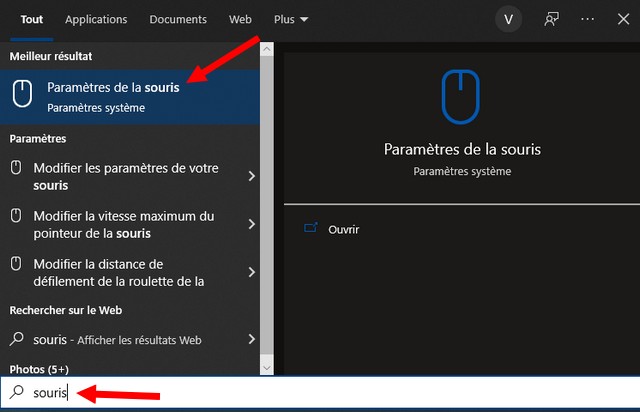
Task: Click the results list scrollbar down arrow
Action: [266, 368]
